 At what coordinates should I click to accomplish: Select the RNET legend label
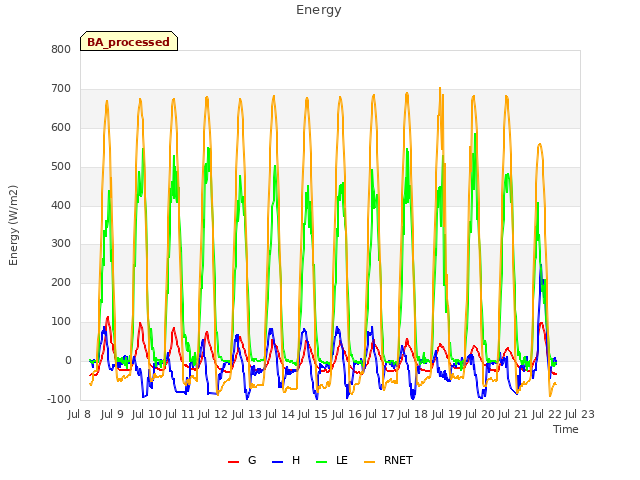398,460
